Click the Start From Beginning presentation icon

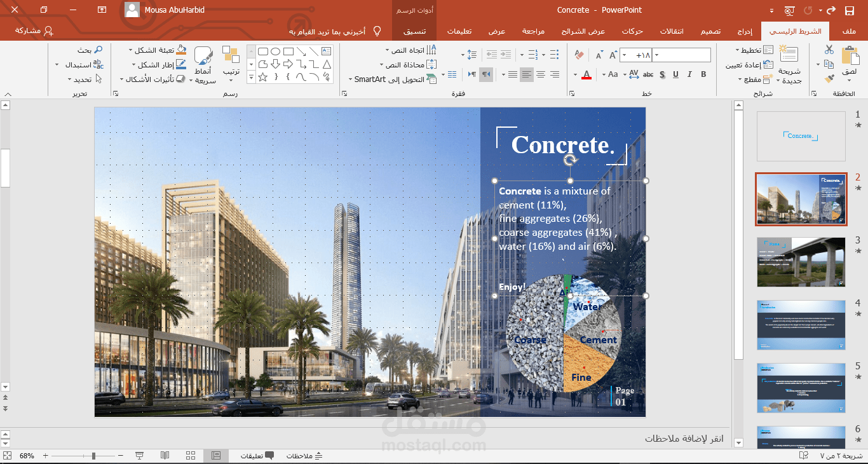(789, 10)
